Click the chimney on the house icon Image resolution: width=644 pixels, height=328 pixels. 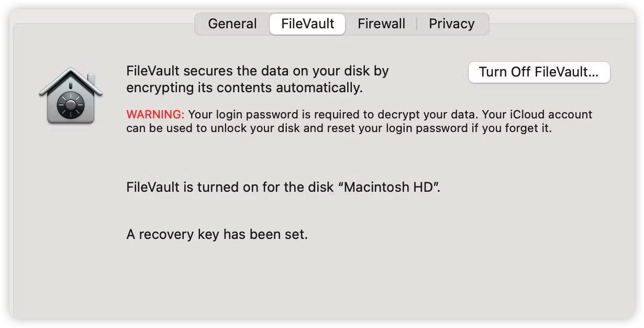tap(91, 79)
